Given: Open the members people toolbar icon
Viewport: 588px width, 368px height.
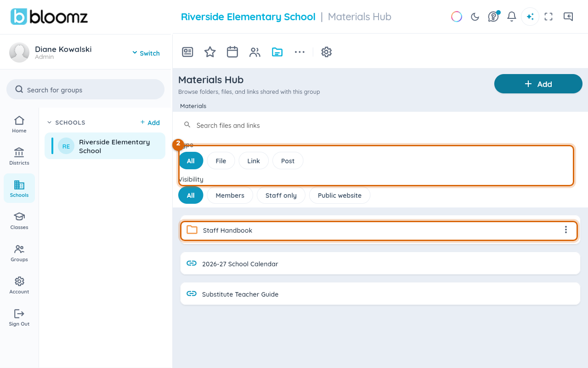Looking at the screenshot, I should click(x=255, y=52).
